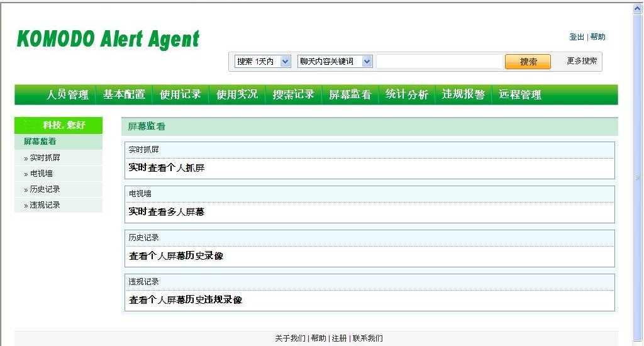644x346 pixels.
Task: Click the 登出 logout link
Action: (x=577, y=37)
